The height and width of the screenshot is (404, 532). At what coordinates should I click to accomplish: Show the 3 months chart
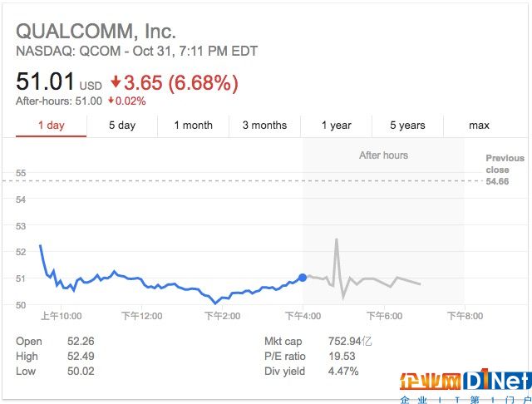pyautogui.click(x=264, y=126)
